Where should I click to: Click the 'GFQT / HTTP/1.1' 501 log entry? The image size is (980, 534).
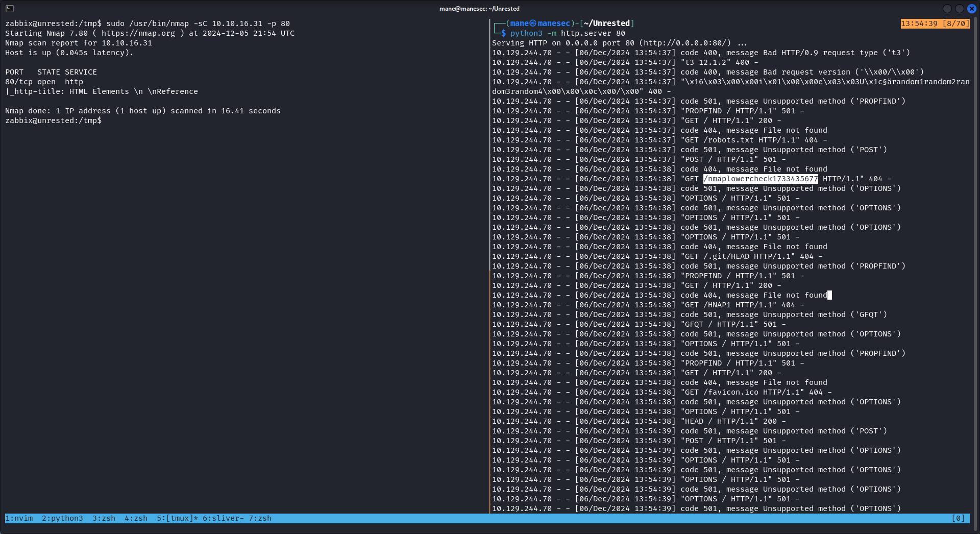[639, 324]
